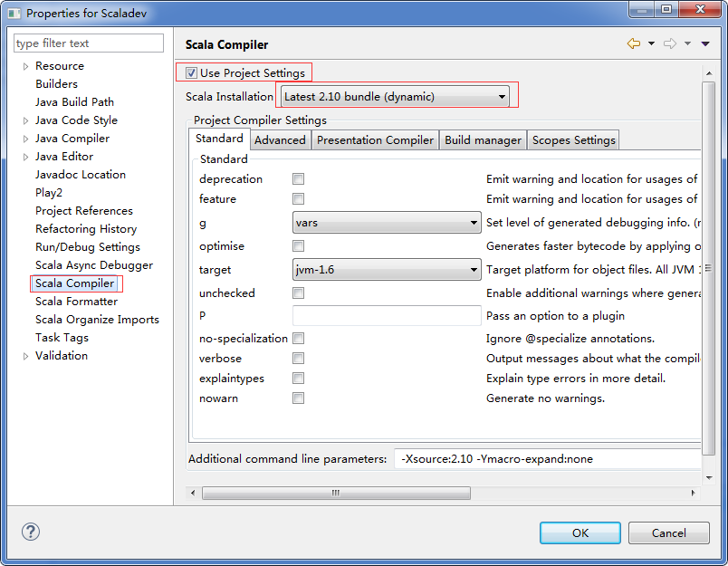
Task: Enable the no-specialization checkbox
Action: (298, 338)
